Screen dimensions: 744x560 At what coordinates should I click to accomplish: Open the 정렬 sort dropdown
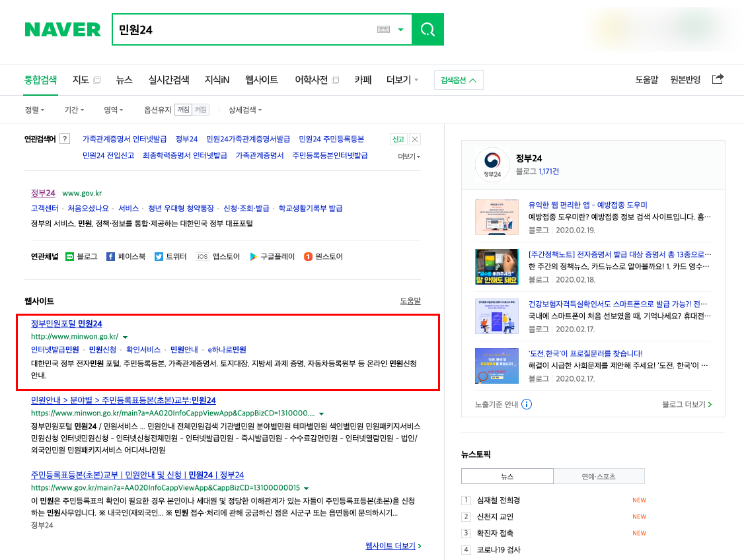click(34, 110)
